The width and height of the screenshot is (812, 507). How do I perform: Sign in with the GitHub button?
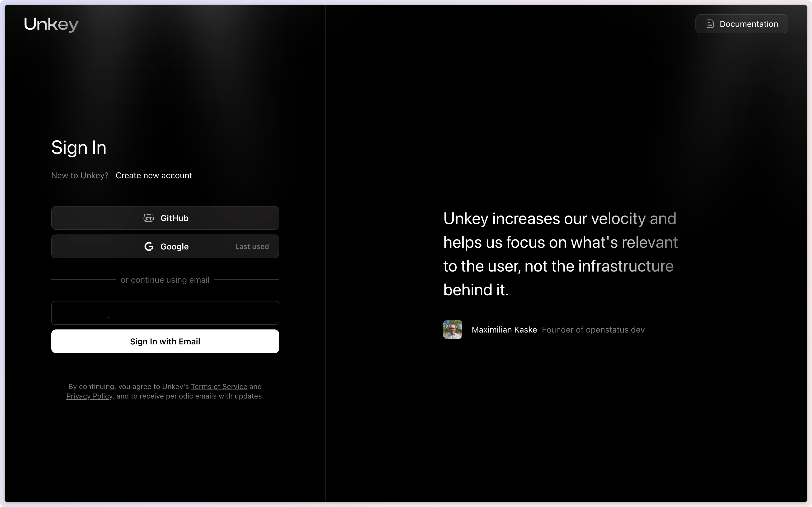(x=165, y=218)
